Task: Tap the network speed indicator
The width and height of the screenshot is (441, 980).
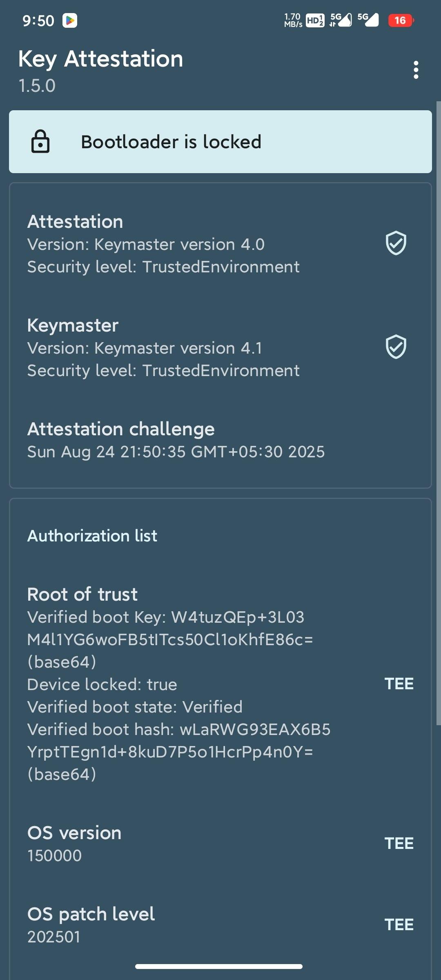Action: coord(293,20)
